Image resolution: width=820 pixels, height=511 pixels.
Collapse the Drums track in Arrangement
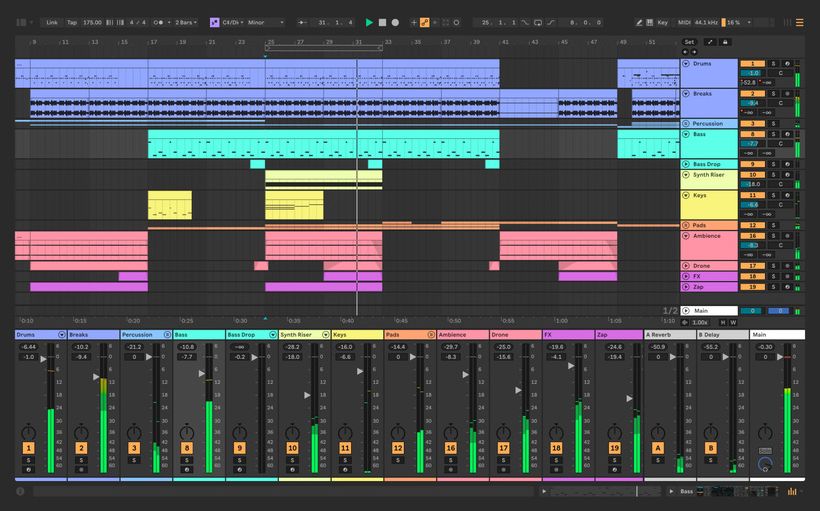click(686, 63)
